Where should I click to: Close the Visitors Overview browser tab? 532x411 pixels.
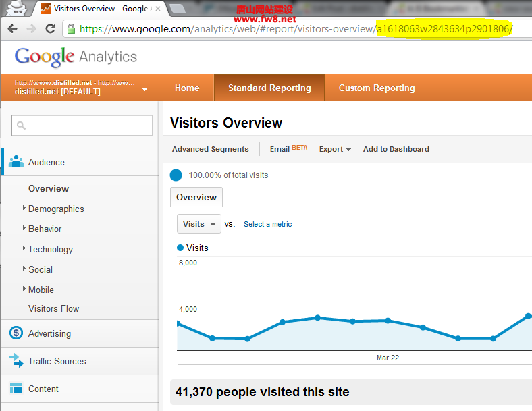(158, 9)
